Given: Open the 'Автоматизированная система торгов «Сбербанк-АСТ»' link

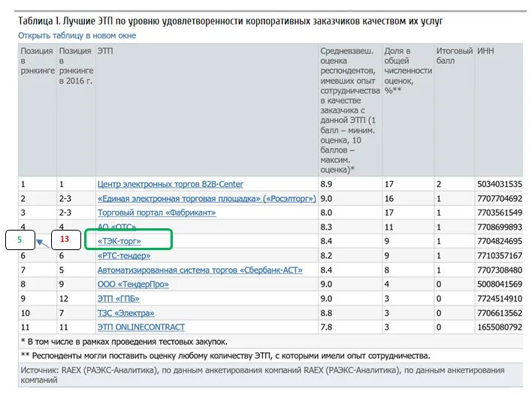Looking at the screenshot, I should (200, 270).
